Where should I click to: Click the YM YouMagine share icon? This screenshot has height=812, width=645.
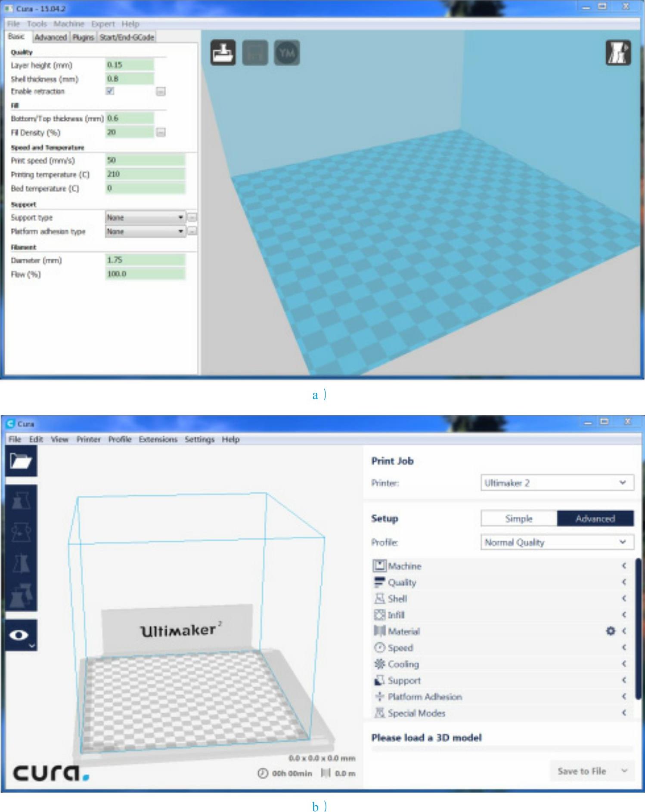(287, 52)
